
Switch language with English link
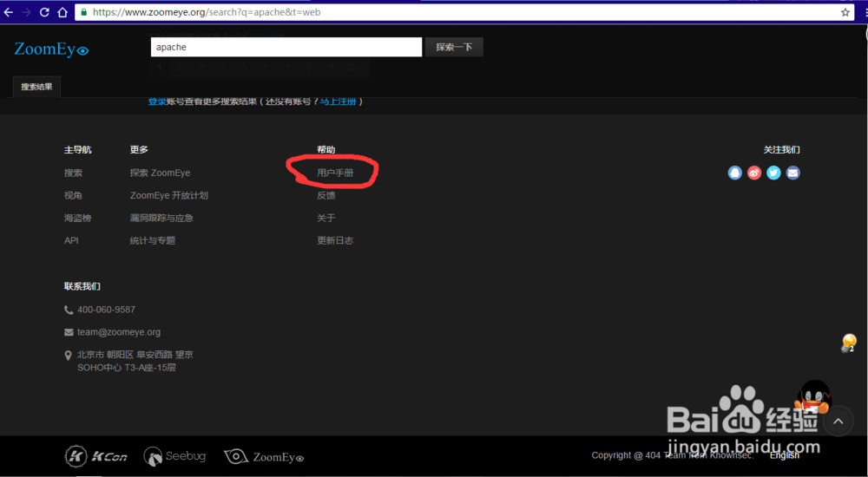pos(785,455)
